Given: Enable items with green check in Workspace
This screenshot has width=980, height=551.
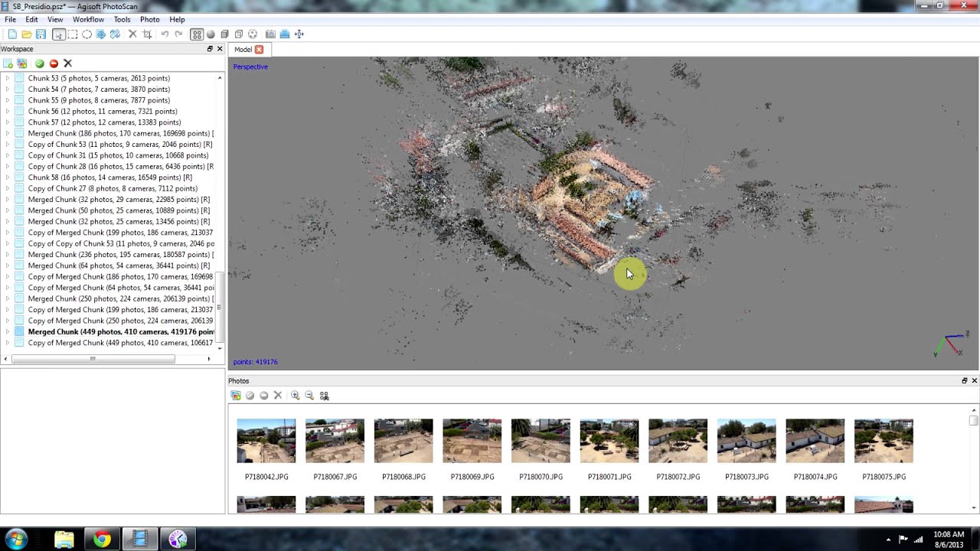Looking at the screenshot, I should [x=40, y=64].
